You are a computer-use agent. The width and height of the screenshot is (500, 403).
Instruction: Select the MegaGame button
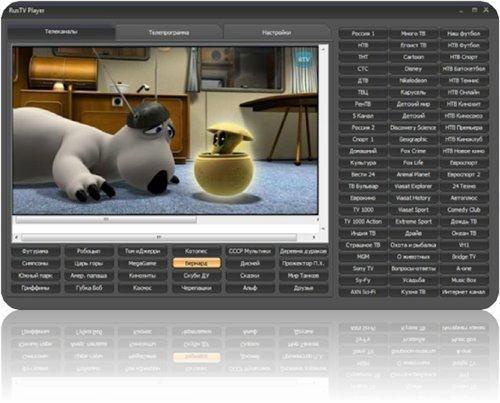click(142, 263)
